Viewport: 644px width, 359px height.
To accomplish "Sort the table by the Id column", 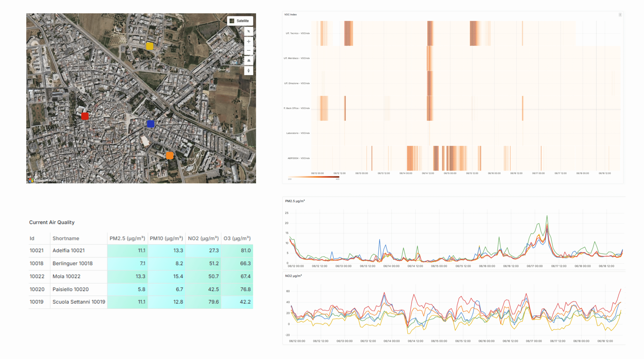I will [32, 238].
